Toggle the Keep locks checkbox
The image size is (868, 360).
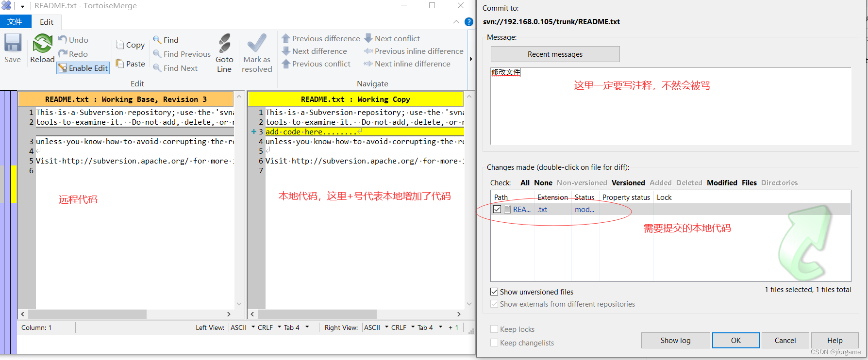click(x=494, y=329)
